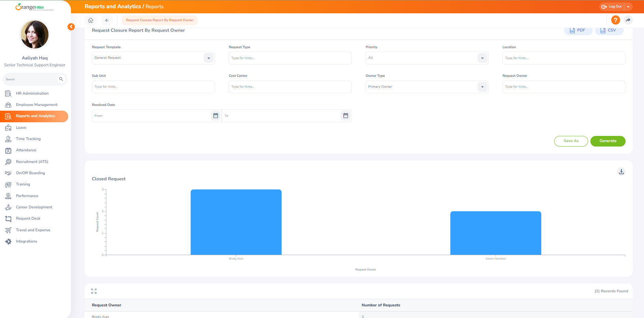
Task: Click the share arrow icon
Action: click(x=628, y=20)
